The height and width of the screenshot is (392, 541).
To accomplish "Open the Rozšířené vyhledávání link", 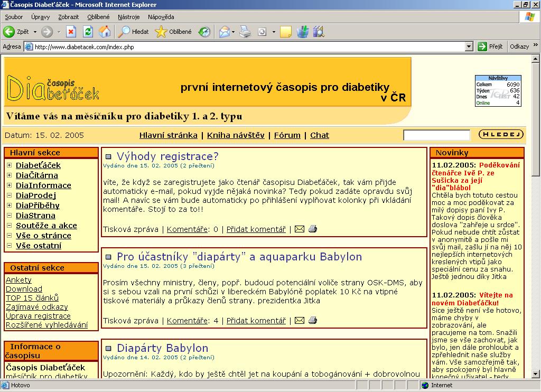I will [47, 325].
